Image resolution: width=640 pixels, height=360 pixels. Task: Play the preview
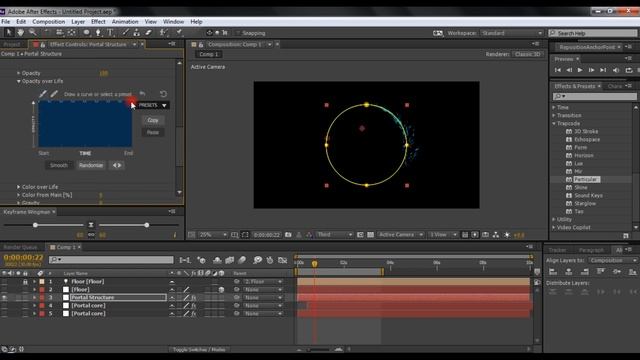click(x=580, y=70)
